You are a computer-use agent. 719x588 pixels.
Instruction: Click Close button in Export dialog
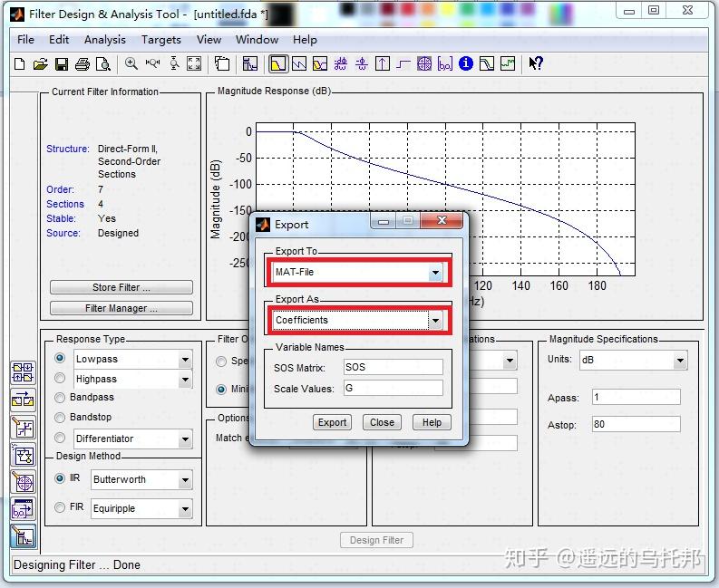(382, 422)
